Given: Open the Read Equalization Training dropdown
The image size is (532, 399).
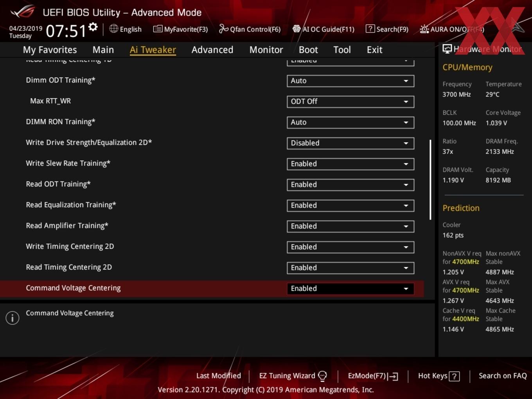Looking at the screenshot, I should [350, 205].
